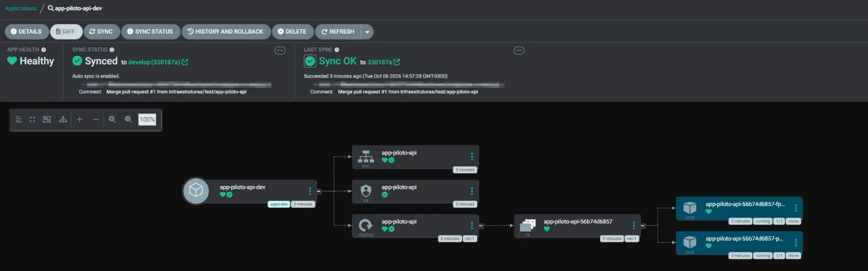Click the plus expand-all icon in toolbar
Screen dimensions: 868x271
[x=79, y=119]
